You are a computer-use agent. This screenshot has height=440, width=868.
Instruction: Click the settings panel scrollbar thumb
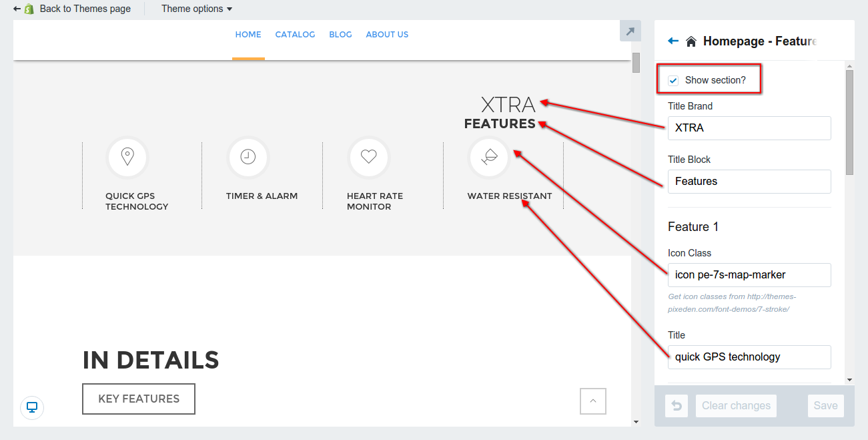[849, 122]
